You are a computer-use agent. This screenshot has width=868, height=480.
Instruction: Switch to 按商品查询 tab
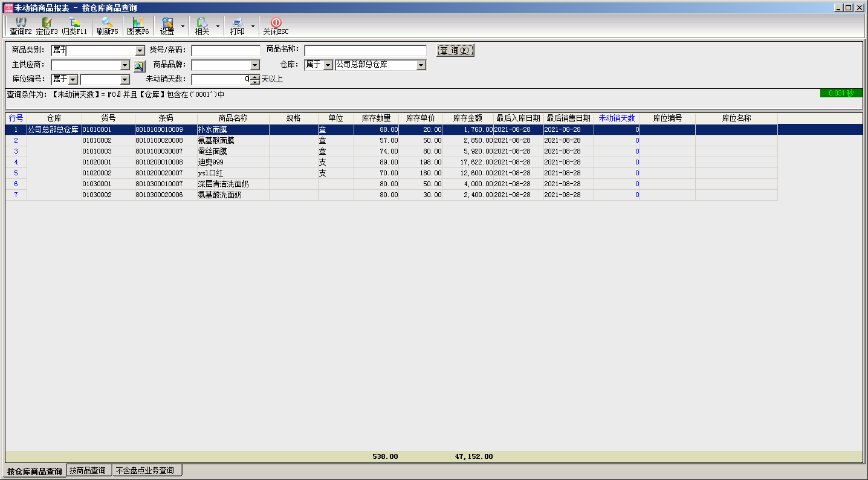88,471
